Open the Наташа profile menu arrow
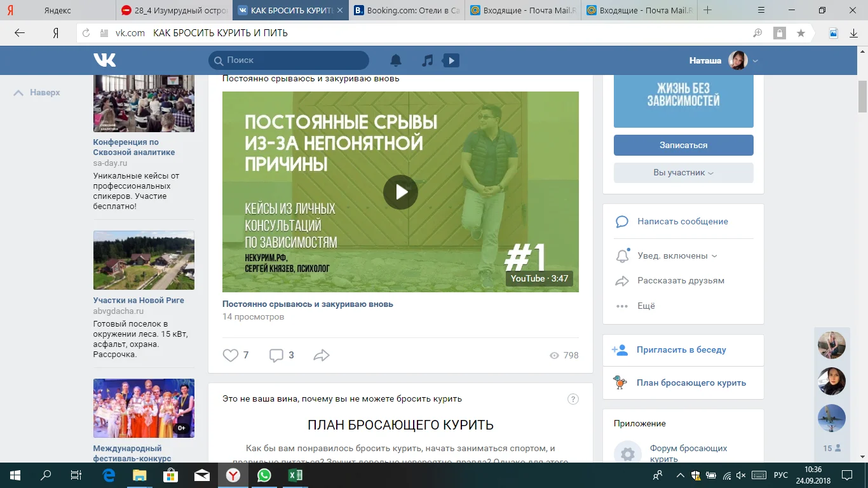This screenshot has height=488, width=868. tap(756, 61)
